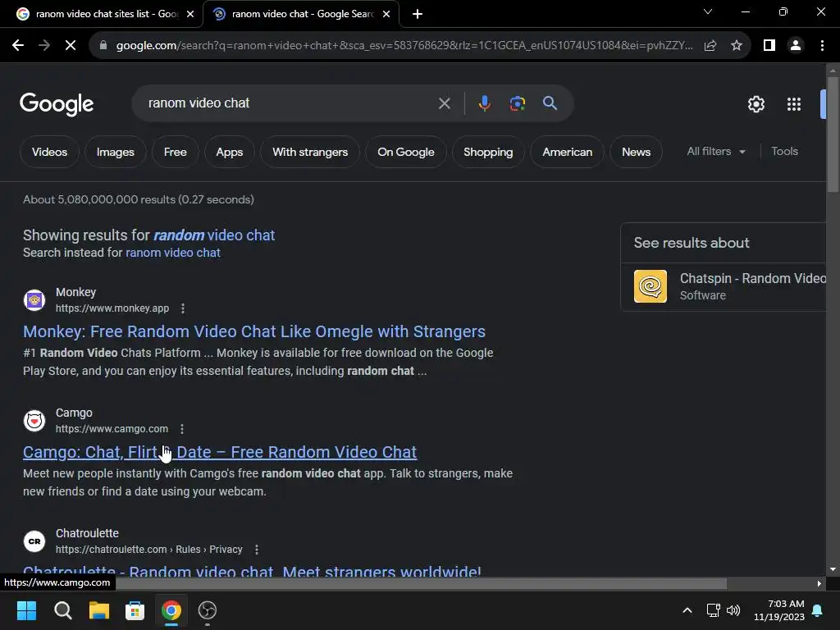Open Microsoft Store from the taskbar
840x630 pixels.
coord(135,610)
